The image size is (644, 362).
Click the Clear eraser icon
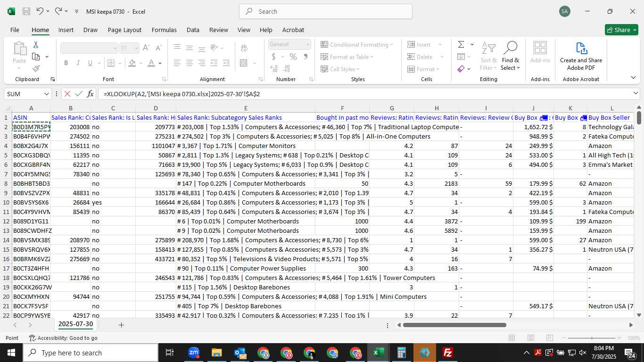click(461, 69)
